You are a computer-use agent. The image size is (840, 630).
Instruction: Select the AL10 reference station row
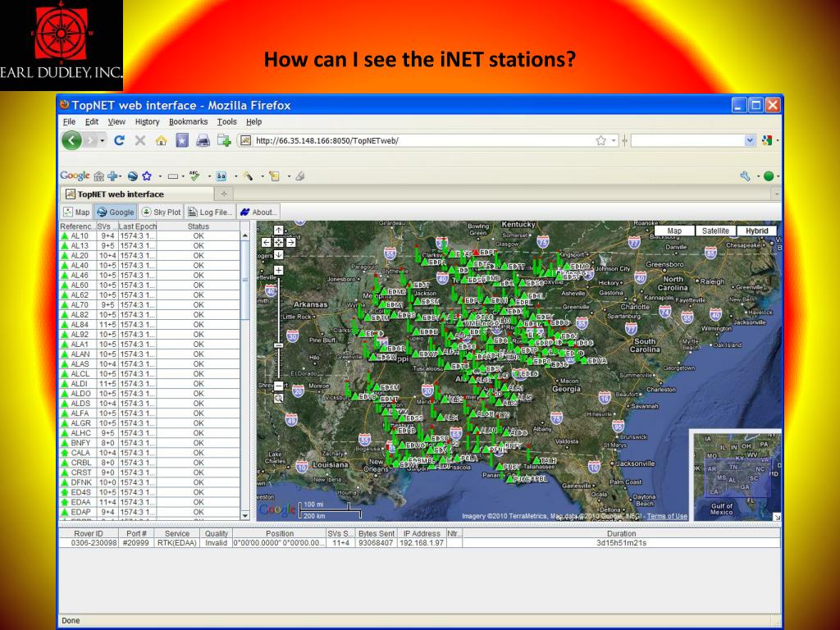point(149,235)
